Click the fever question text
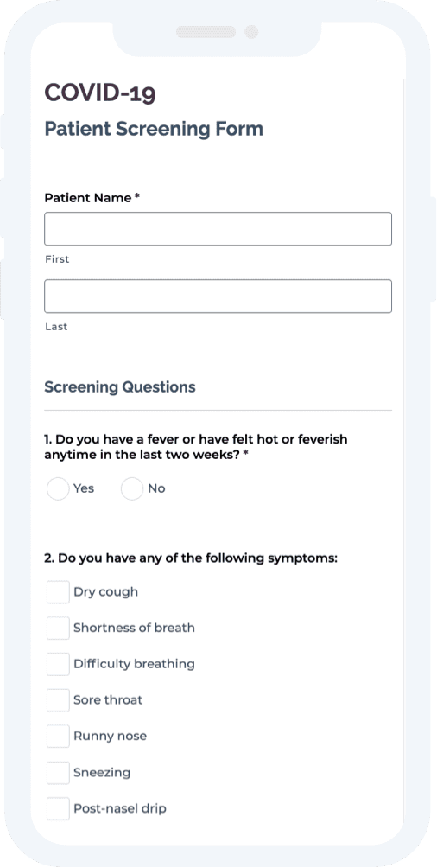Screen dimensions: 437x868 tap(196, 447)
